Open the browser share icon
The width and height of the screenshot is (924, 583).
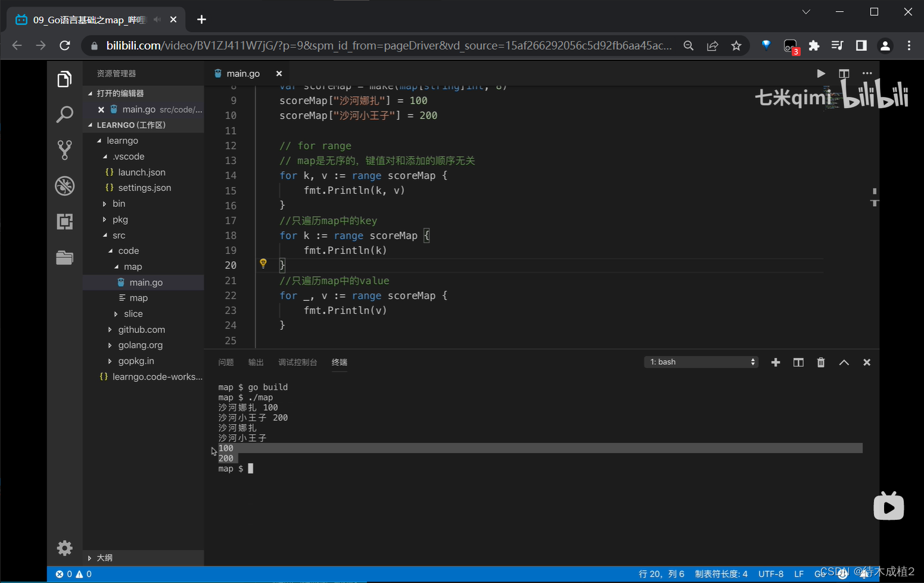pos(713,46)
